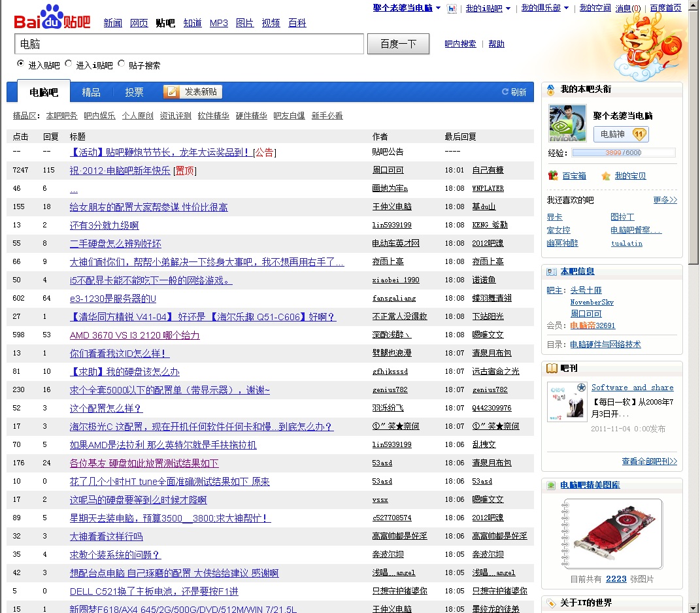
Task: Expand the 我的i贴吧 dropdown arrow
Action: 508,8
